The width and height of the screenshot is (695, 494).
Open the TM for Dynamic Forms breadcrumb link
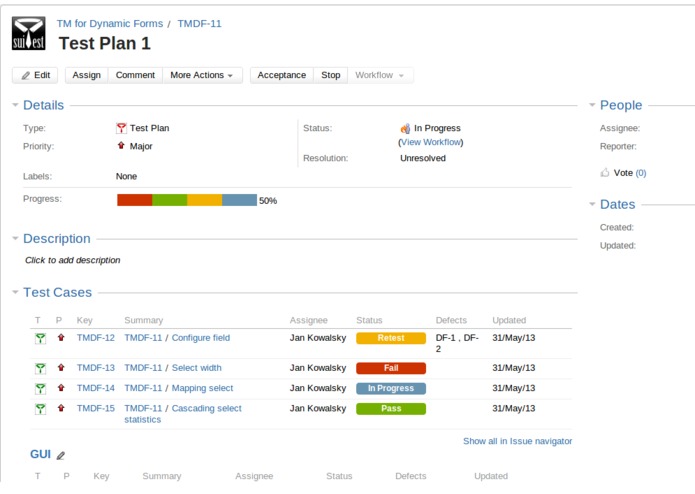(109, 23)
